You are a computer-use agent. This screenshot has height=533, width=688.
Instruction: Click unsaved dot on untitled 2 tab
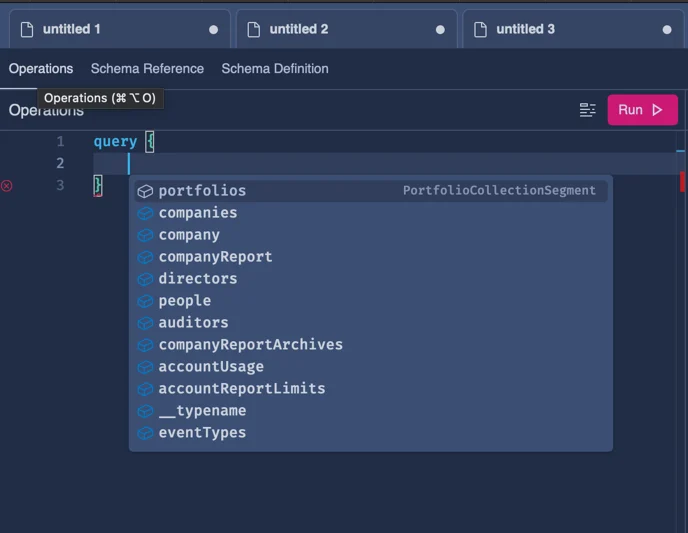[x=440, y=30]
